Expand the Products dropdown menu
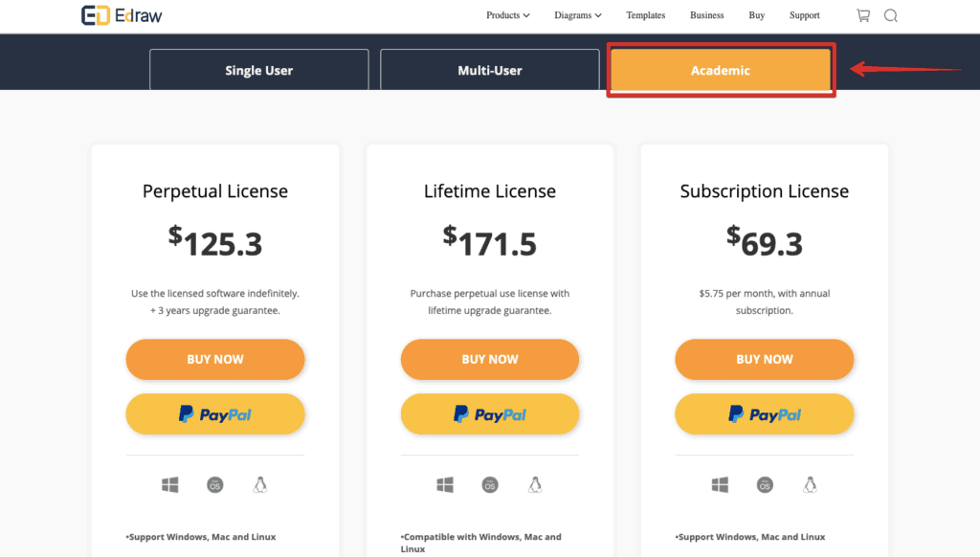The width and height of the screenshot is (980, 557). [x=507, y=15]
